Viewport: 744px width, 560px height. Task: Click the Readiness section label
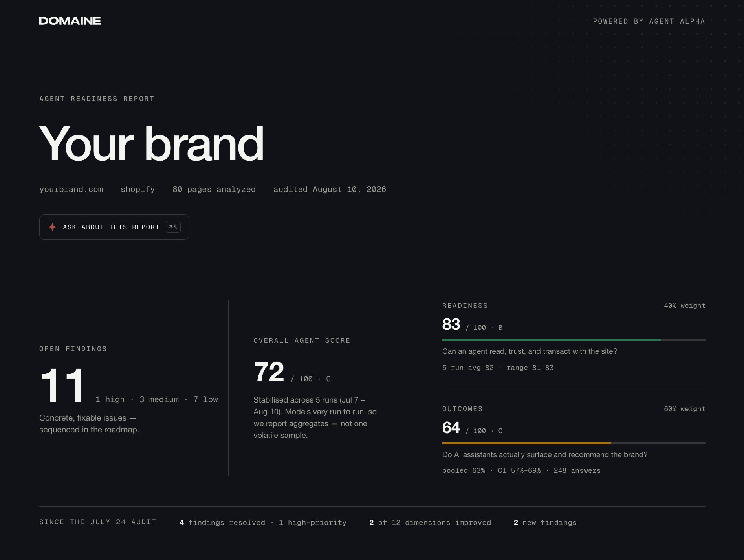click(x=465, y=306)
